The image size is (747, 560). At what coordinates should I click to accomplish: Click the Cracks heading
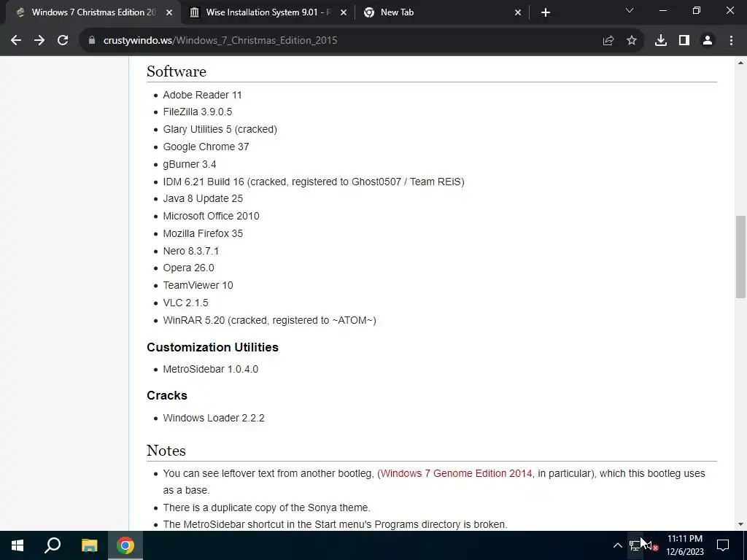167,396
